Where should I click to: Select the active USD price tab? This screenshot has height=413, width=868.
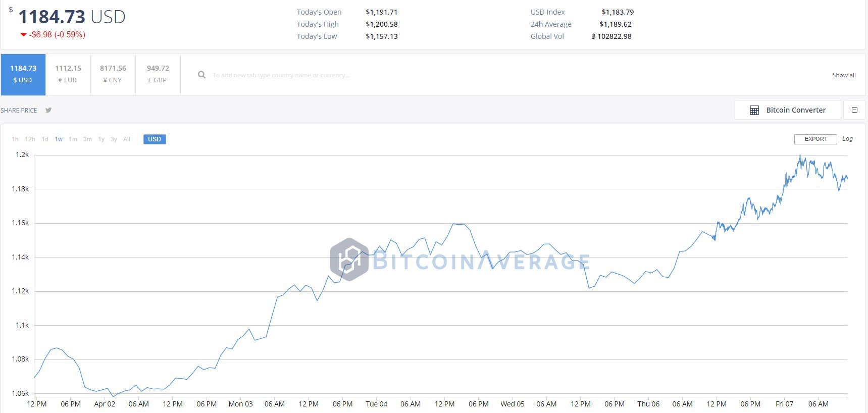tap(23, 74)
